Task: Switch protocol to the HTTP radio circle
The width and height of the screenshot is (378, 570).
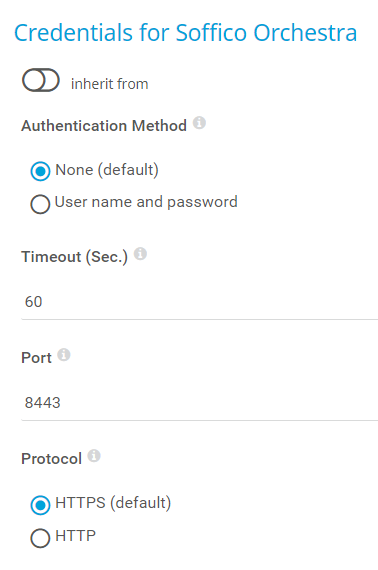Action: [40, 538]
